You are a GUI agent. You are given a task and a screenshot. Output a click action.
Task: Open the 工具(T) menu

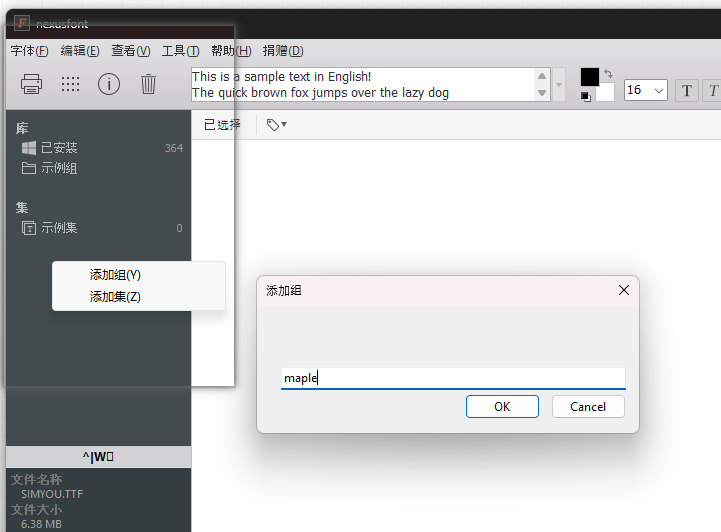click(x=180, y=51)
